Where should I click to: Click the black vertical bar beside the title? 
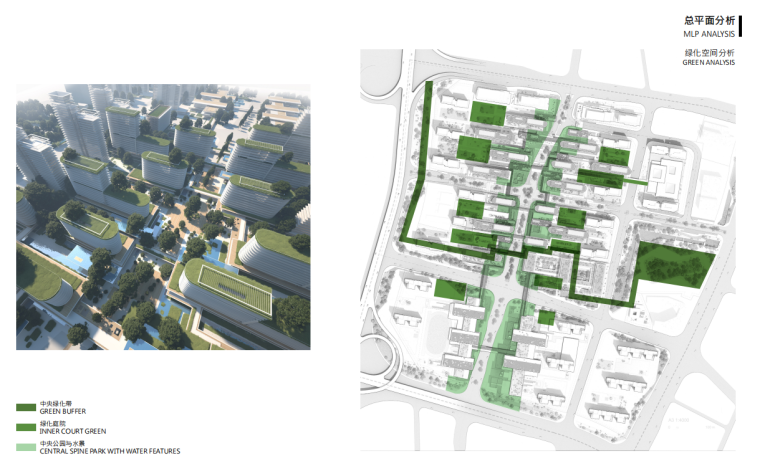(740, 25)
